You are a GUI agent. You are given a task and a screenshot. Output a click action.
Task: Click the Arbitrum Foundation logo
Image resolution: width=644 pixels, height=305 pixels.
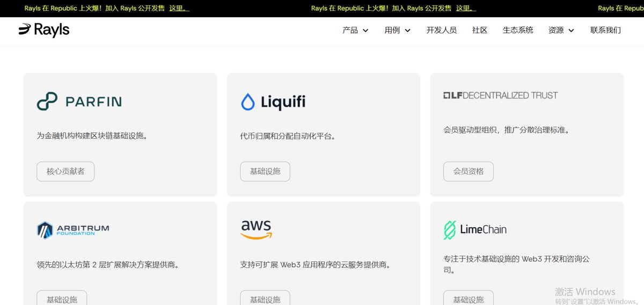pyautogui.click(x=72, y=230)
